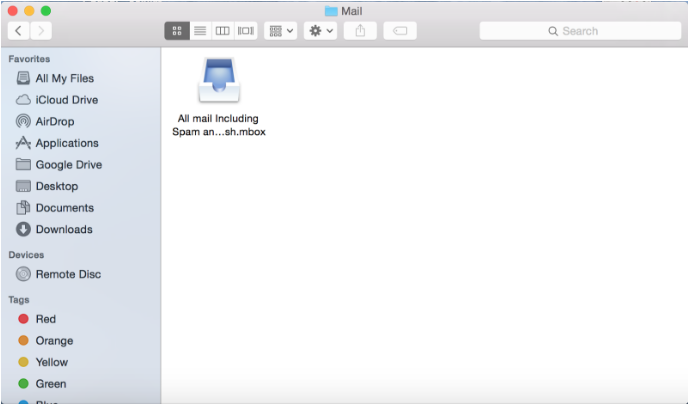Image resolution: width=688 pixels, height=404 pixels.
Task: Minimize the Mail Finder window
Action: [29, 11]
